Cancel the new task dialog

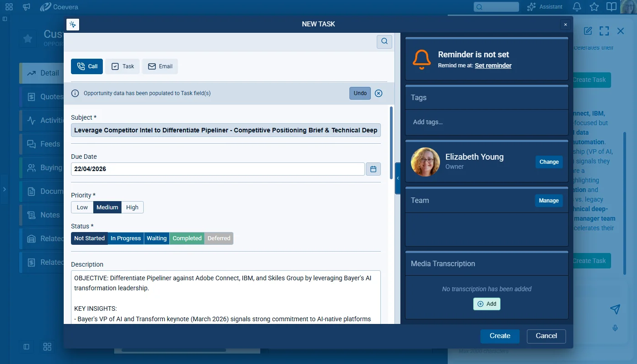click(546, 336)
